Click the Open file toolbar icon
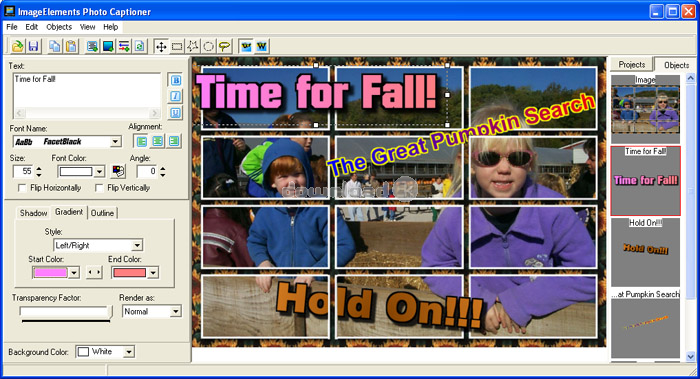The height and width of the screenshot is (379, 700). (17, 46)
